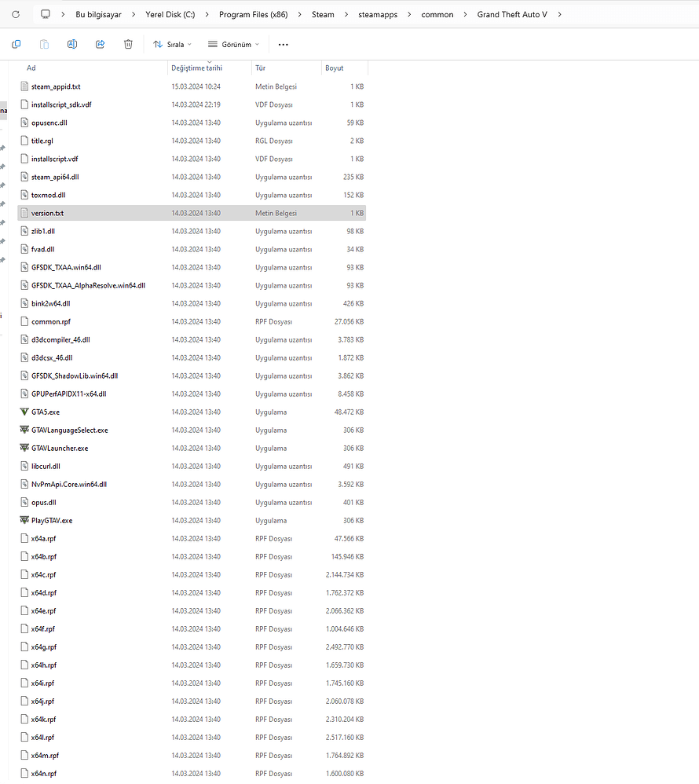Image resolution: width=699 pixels, height=784 pixels.
Task: Click the opusenc.dll file icon
Action: tap(24, 123)
